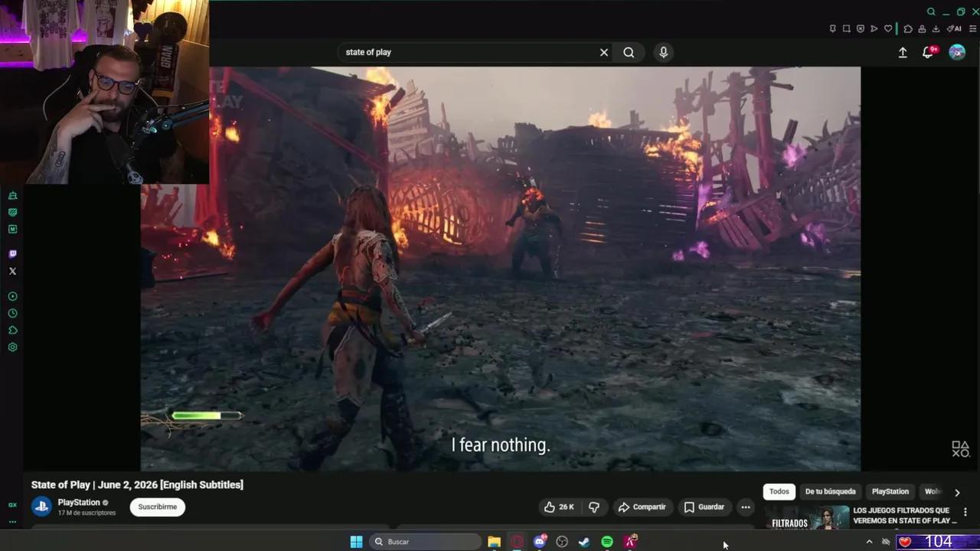980x551 pixels.
Task: Click the video title 'State of Play | June 2, 2026'
Action: click(137, 484)
